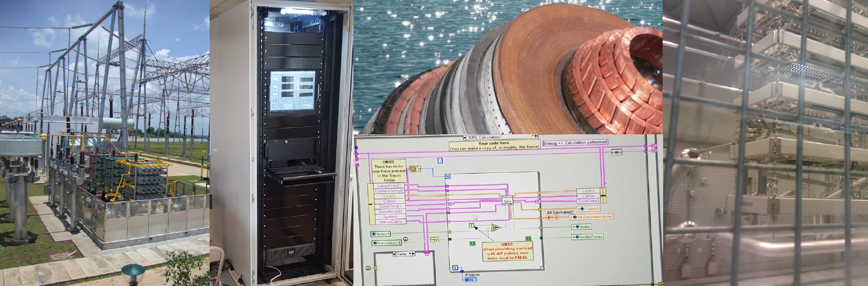Select the Cables element in right bundle
868x286 pixels.
pyautogui.click(x=589, y=196)
